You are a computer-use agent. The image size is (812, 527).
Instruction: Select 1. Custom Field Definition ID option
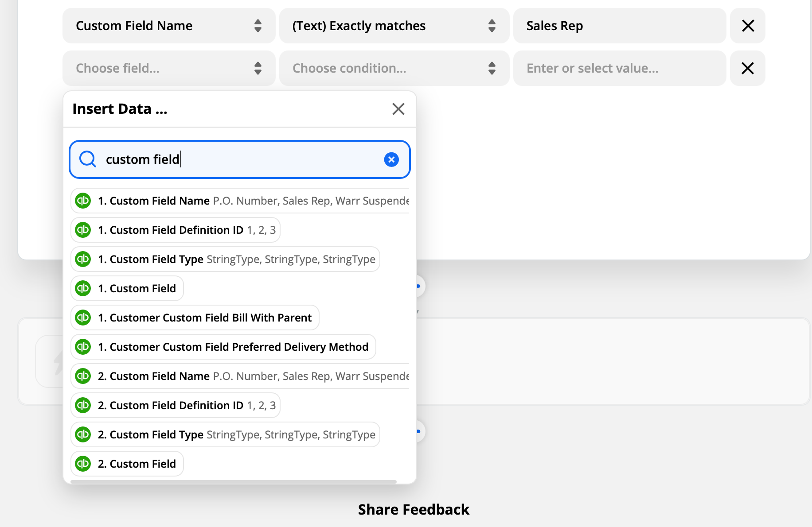point(176,230)
